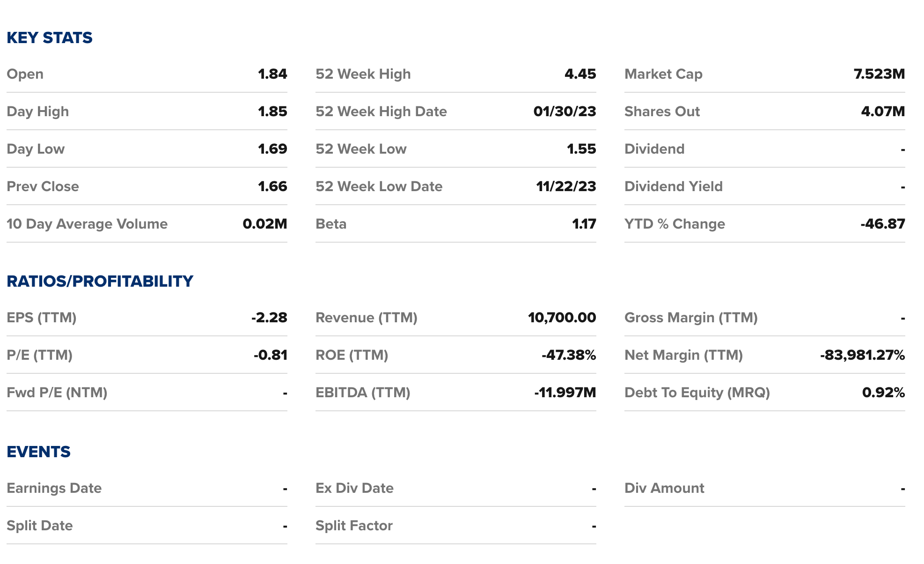This screenshot has height=564, width=924.
Task: Select the Earnings Date label
Action: (x=54, y=488)
